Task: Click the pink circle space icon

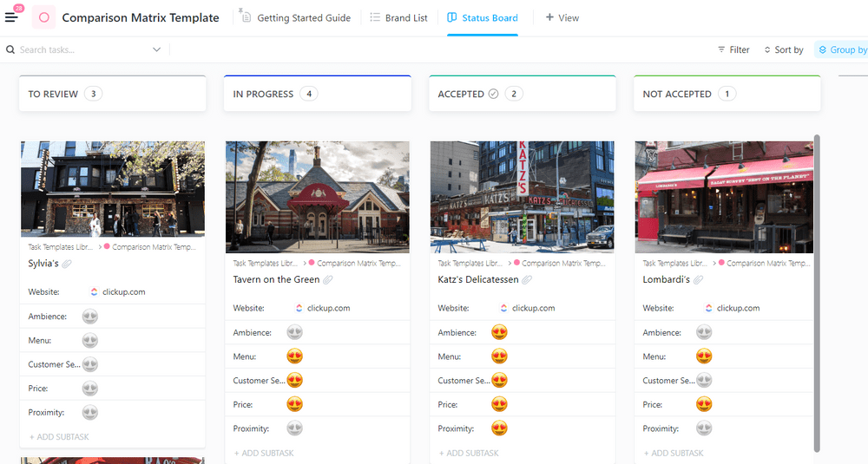Action: coord(43,17)
